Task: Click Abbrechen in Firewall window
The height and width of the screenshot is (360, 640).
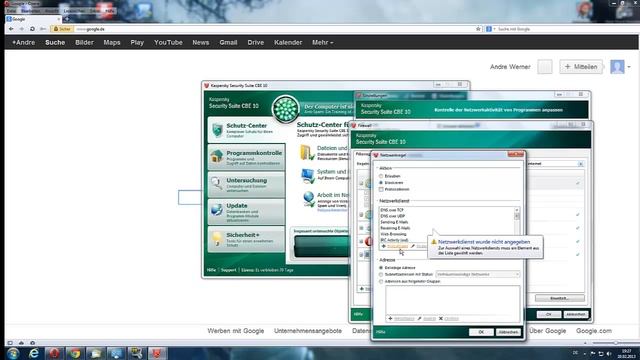Action: click(x=576, y=314)
